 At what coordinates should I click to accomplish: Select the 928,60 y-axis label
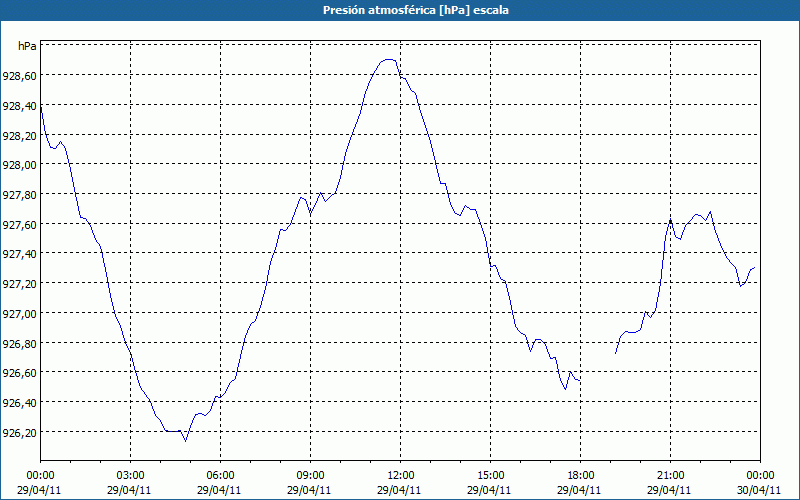19,76
